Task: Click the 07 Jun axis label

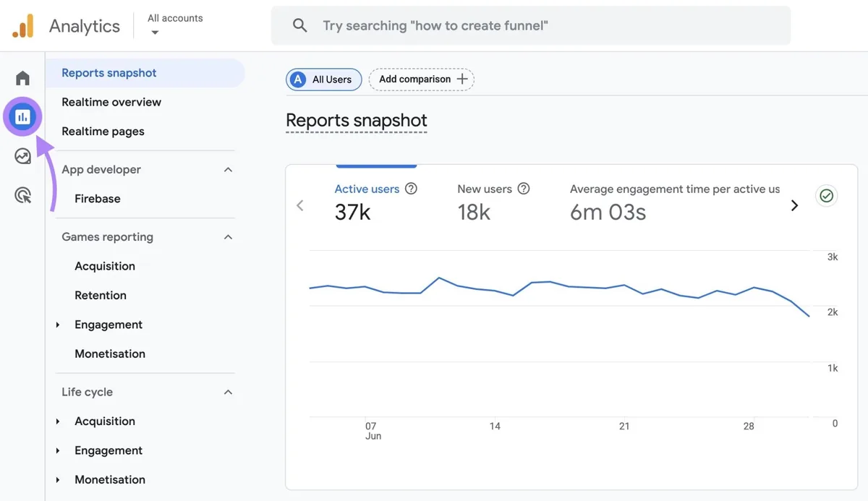Action: 373,431
